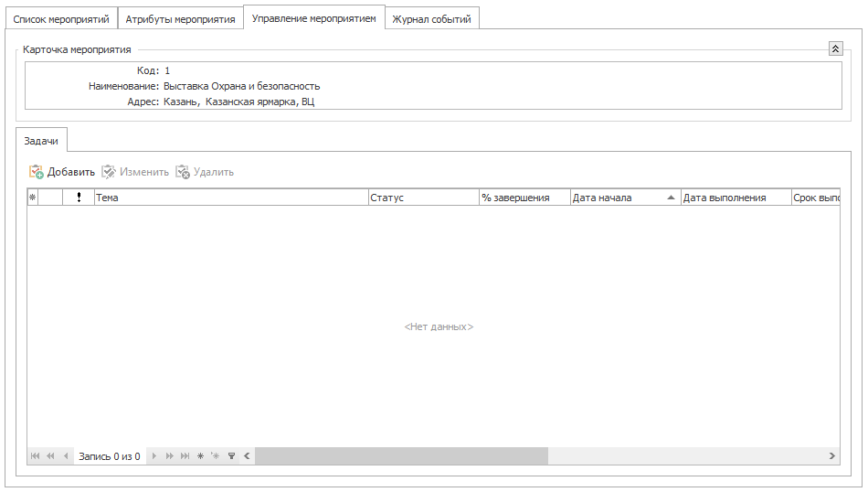Viewport: 868px width, 492px height.
Task: Open the Журнал событий tab
Action: click(x=432, y=19)
